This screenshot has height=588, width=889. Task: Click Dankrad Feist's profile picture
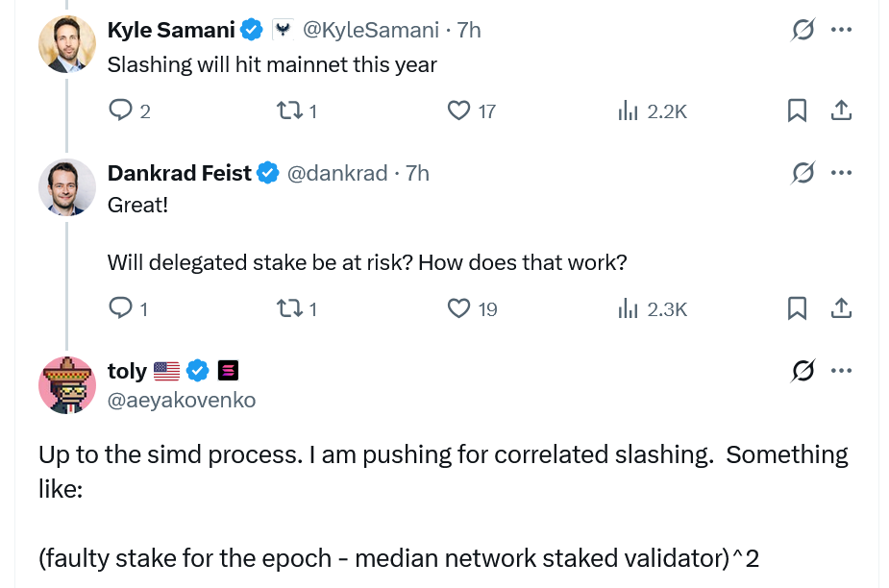66,187
